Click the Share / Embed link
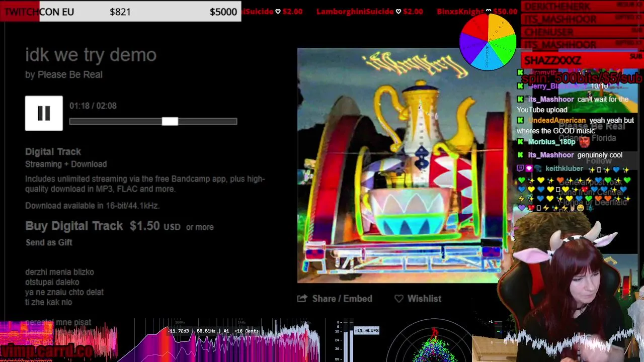 342,299
